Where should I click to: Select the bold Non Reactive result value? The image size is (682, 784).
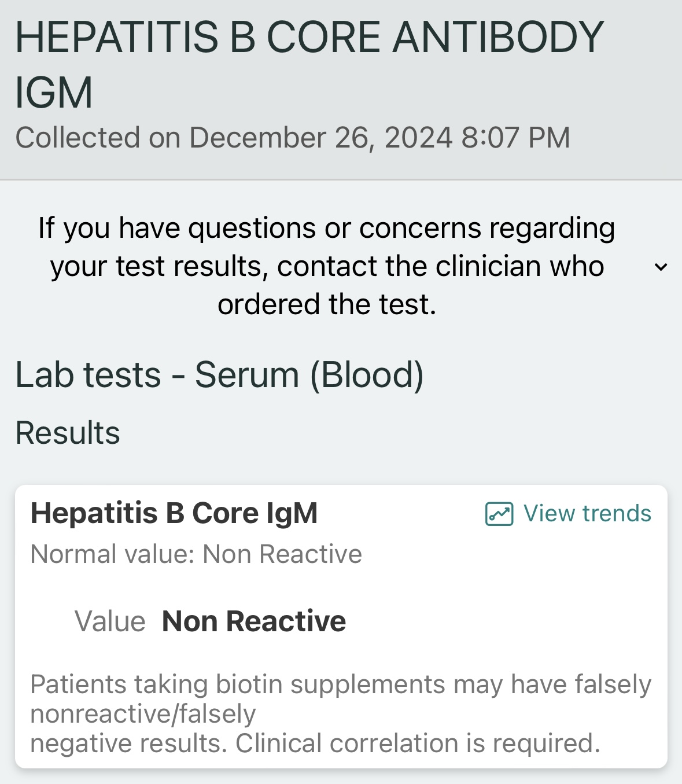pyautogui.click(x=254, y=621)
